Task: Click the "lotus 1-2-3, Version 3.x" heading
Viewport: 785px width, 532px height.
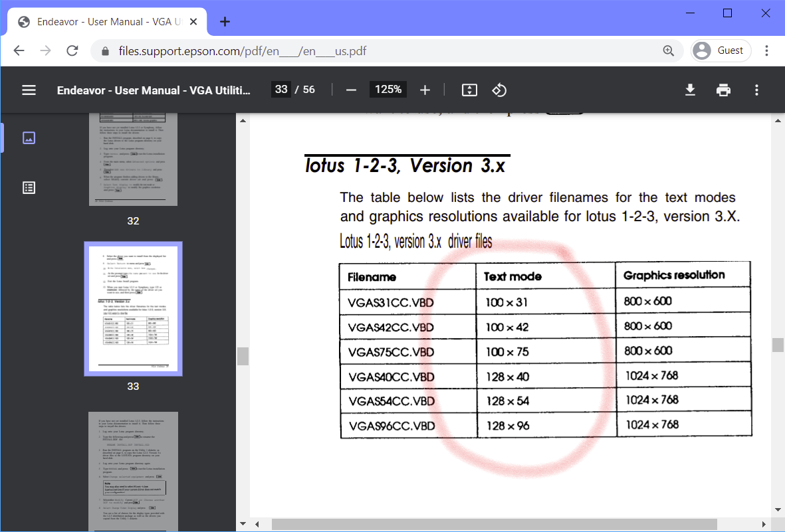Action: [405, 165]
